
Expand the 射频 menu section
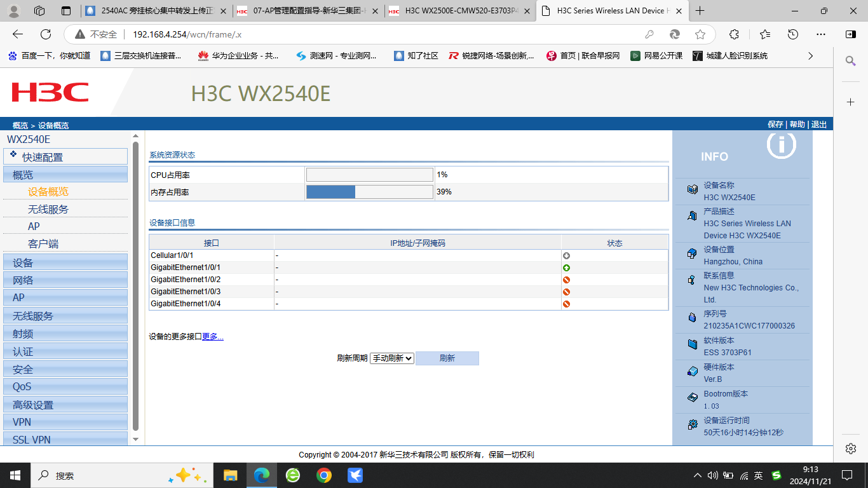click(x=65, y=334)
